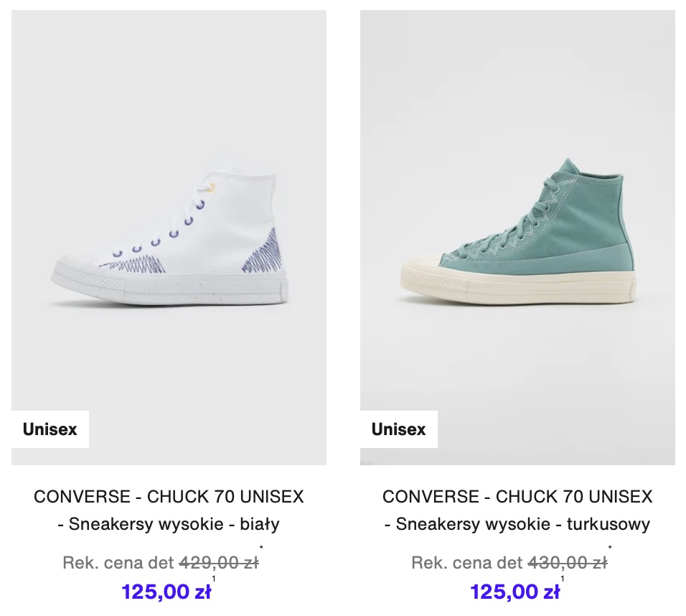Click the crossed-out 430,00 zł recommended price
686x616 pixels.
pyautogui.click(x=568, y=563)
